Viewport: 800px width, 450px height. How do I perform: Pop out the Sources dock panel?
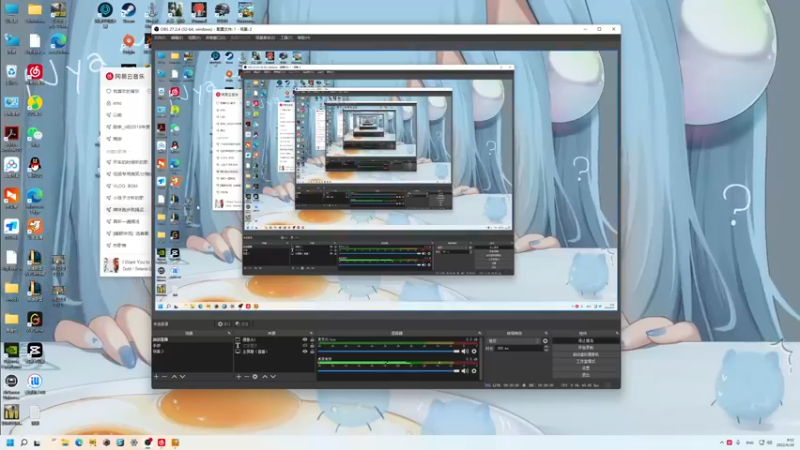(x=311, y=333)
